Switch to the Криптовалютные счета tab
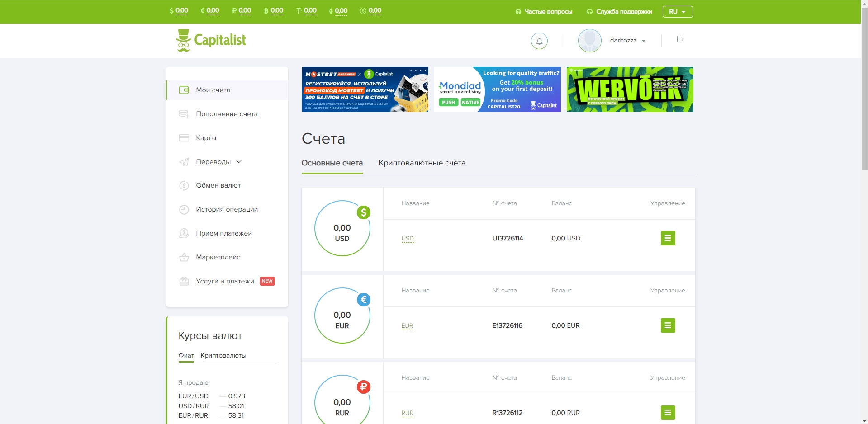 pyautogui.click(x=422, y=163)
